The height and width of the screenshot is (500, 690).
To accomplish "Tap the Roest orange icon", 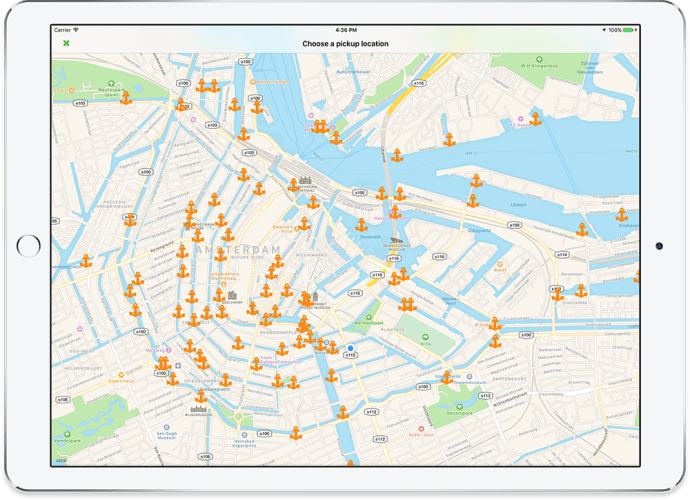I will [x=499, y=264].
